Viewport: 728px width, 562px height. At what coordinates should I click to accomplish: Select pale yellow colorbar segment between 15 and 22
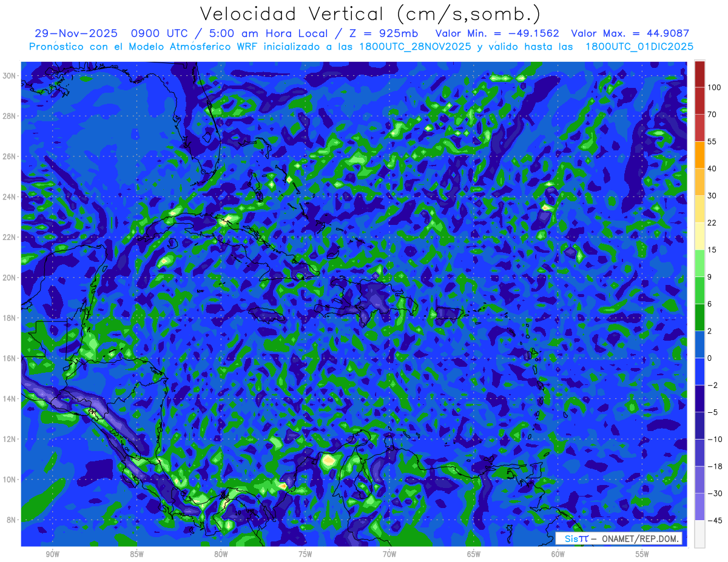699,236
